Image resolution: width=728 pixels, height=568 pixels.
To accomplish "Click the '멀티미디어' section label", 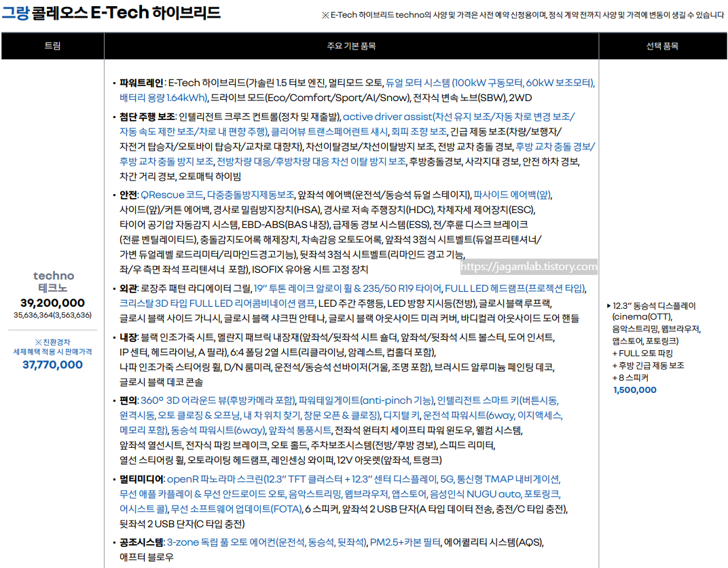I will pyautogui.click(x=142, y=479).
